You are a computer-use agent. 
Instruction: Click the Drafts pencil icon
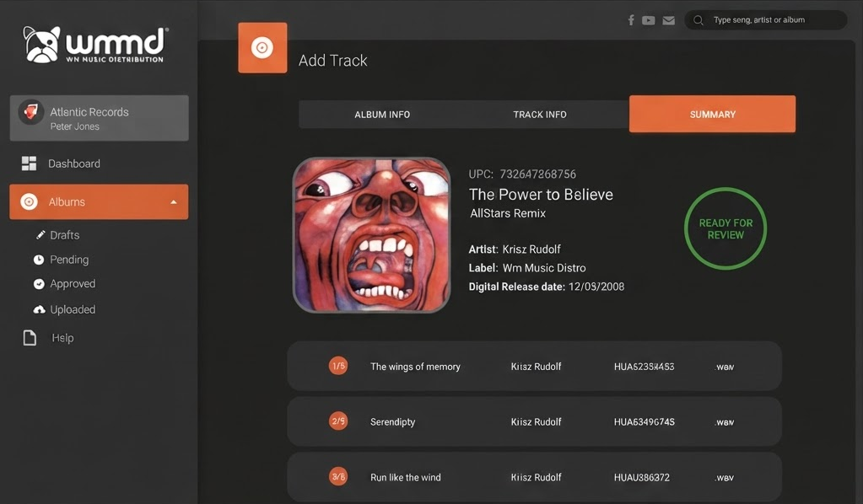[40, 235]
